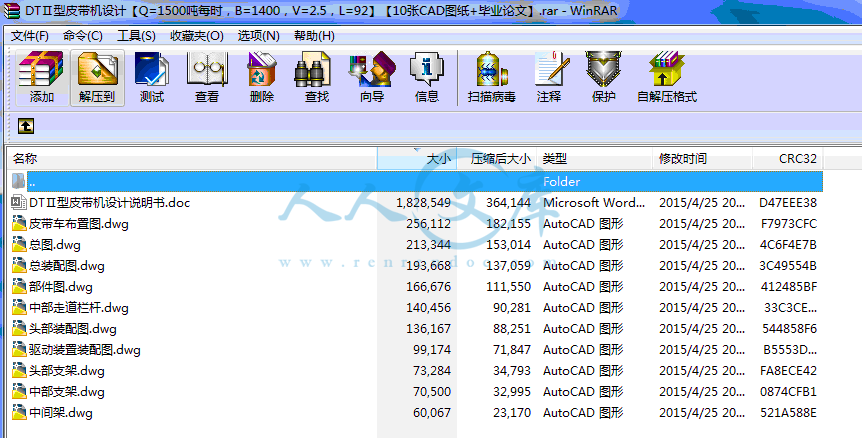The image size is (862, 438).
Task: Click the size value 1,828,549
Action: tap(423, 203)
